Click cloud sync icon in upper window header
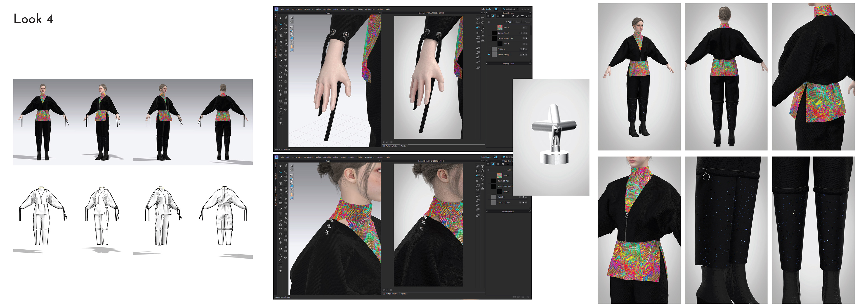868x307 pixels. click(496, 9)
